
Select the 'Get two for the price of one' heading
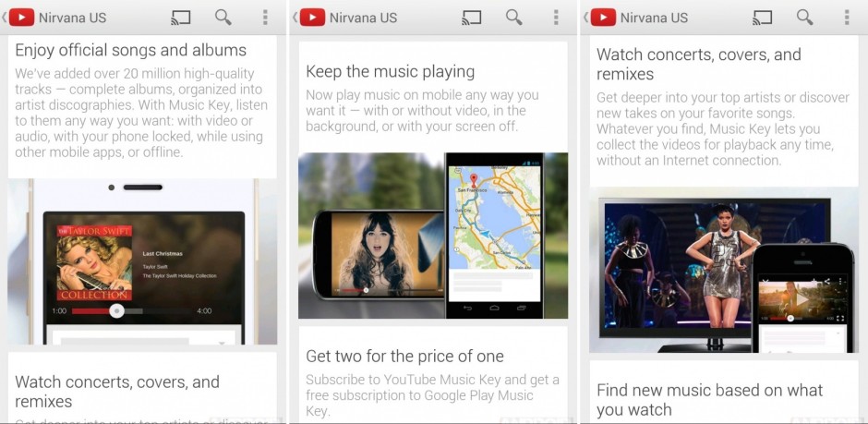pos(404,356)
